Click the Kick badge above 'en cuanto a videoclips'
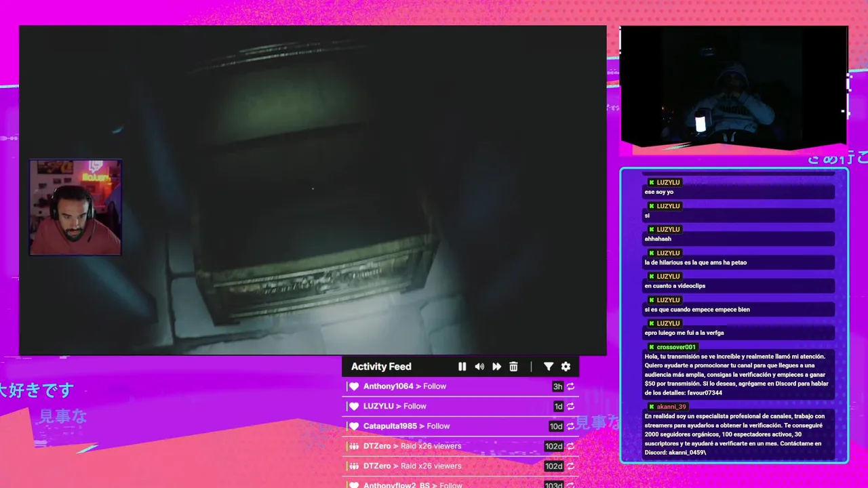Image resolution: width=868 pixels, height=488 pixels. (x=652, y=277)
